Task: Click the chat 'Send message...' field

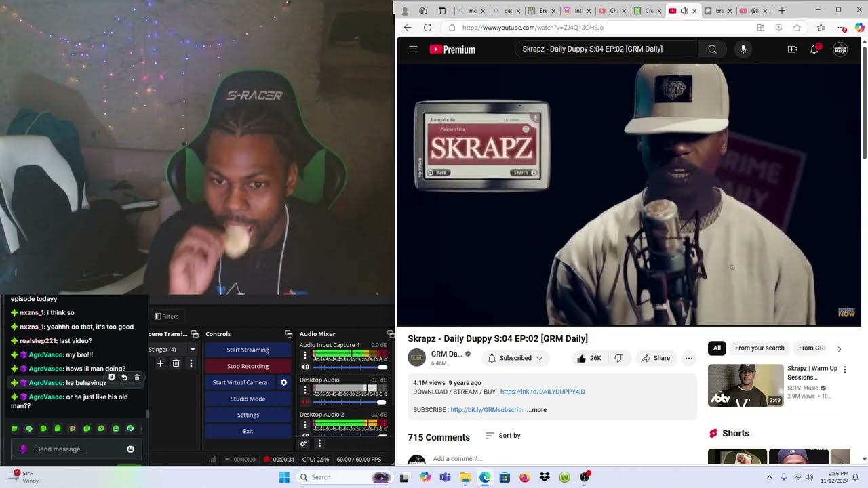Action: (x=75, y=449)
